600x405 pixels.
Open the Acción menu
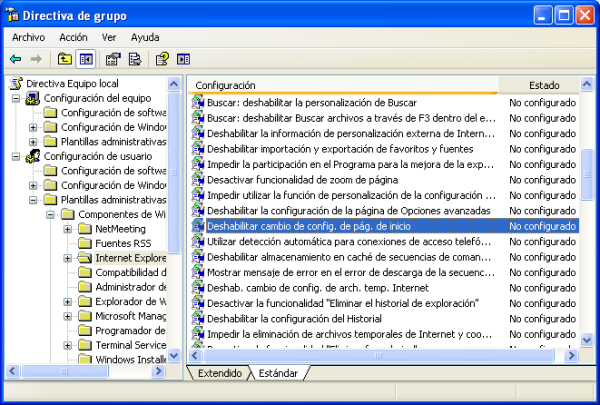coord(73,37)
